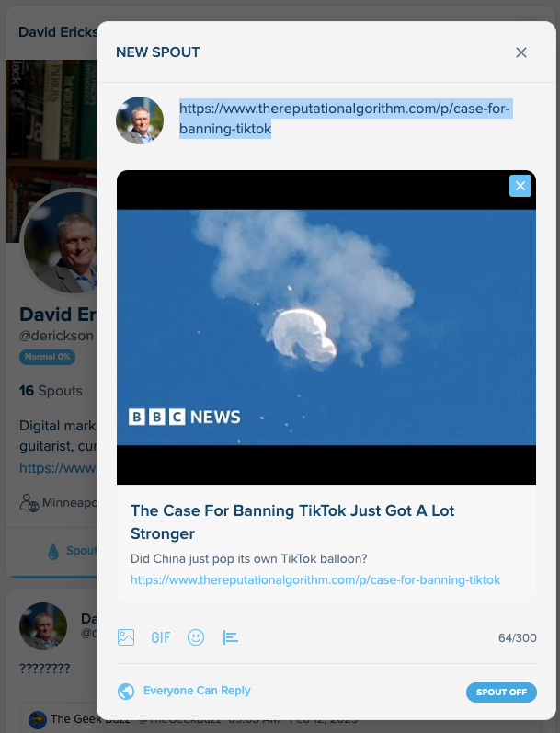
Task: Open the GIF picker
Action: click(x=160, y=637)
